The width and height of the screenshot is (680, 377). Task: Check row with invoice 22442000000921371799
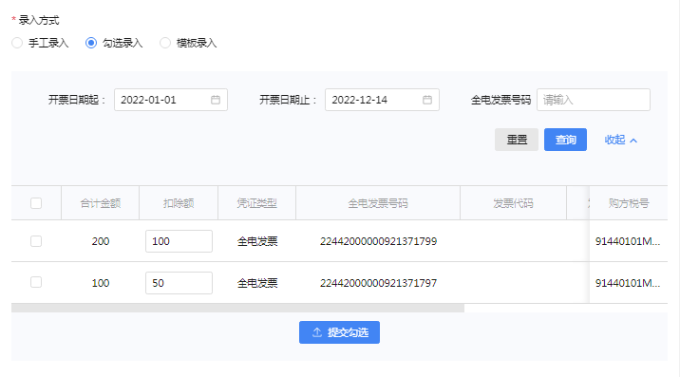click(36, 241)
